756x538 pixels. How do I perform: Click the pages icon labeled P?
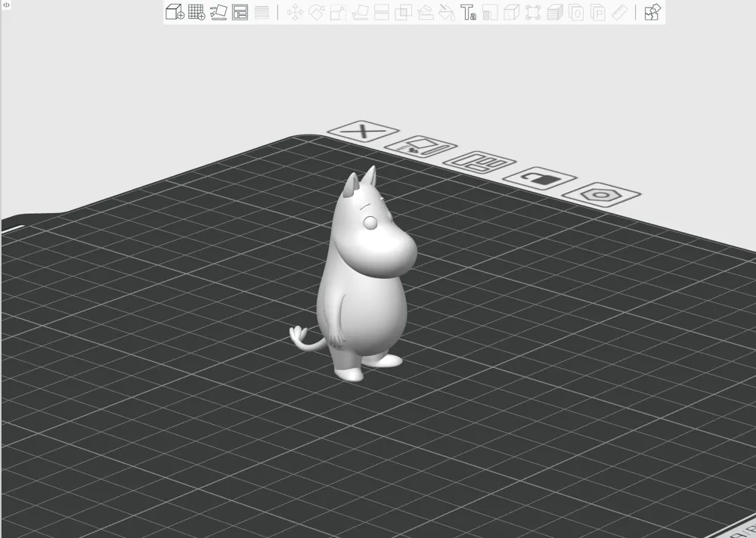click(598, 12)
